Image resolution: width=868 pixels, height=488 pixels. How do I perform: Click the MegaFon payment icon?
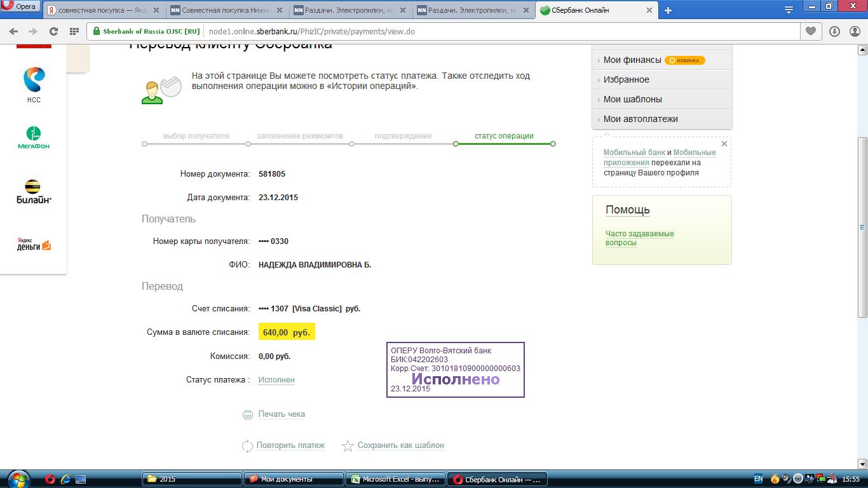tap(33, 137)
